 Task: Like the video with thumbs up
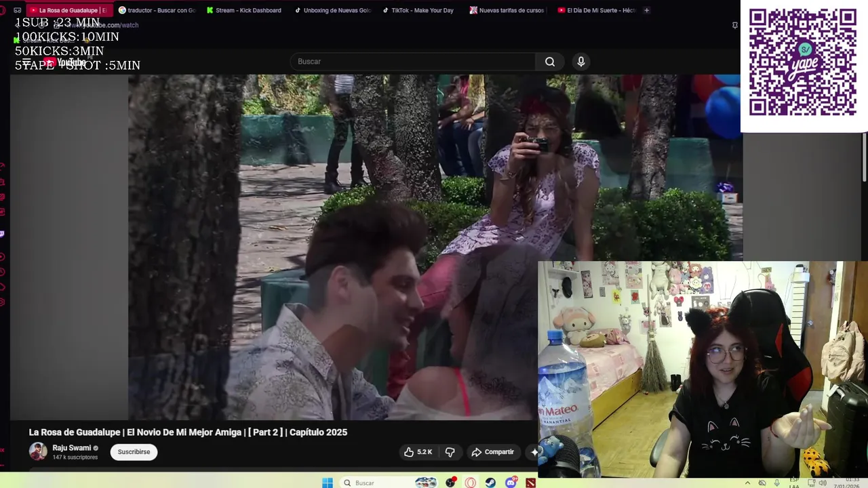pyautogui.click(x=418, y=452)
